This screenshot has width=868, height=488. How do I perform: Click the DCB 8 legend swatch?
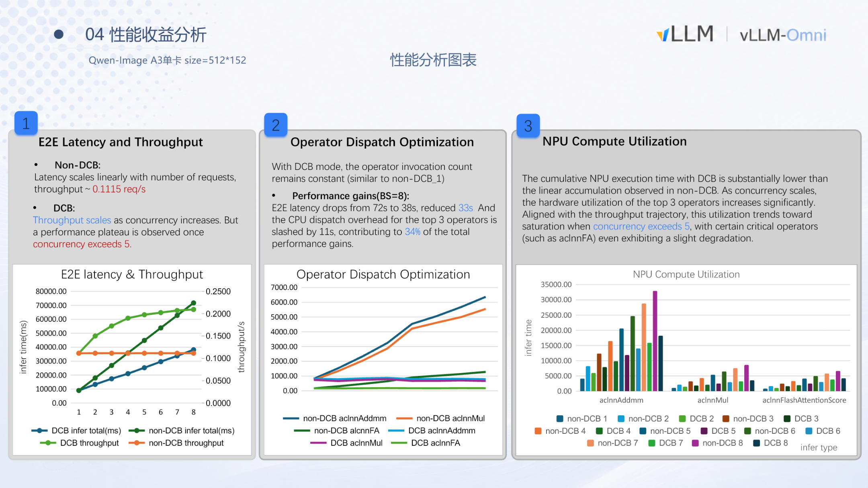(756, 443)
